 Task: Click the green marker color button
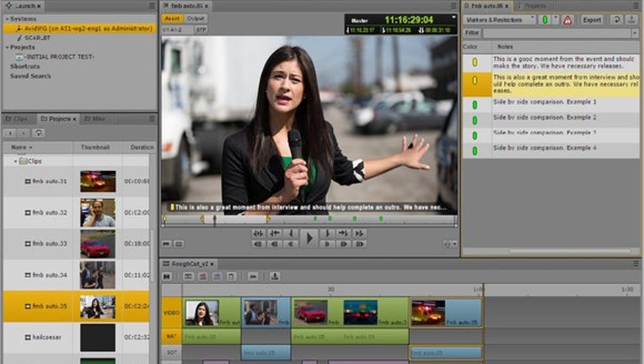pyautogui.click(x=545, y=19)
